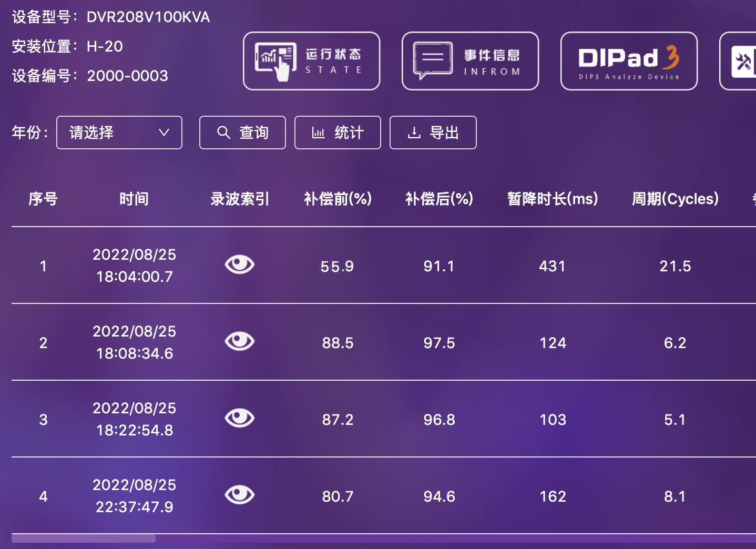Click the 6.2 cycles value
The width and height of the screenshot is (756, 549).
pyautogui.click(x=675, y=343)
